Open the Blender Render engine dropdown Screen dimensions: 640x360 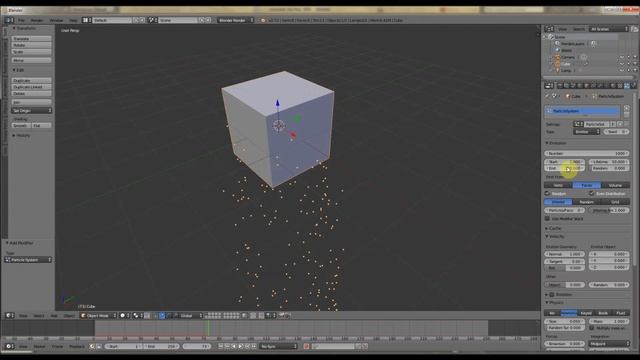[x=236, y=20]
